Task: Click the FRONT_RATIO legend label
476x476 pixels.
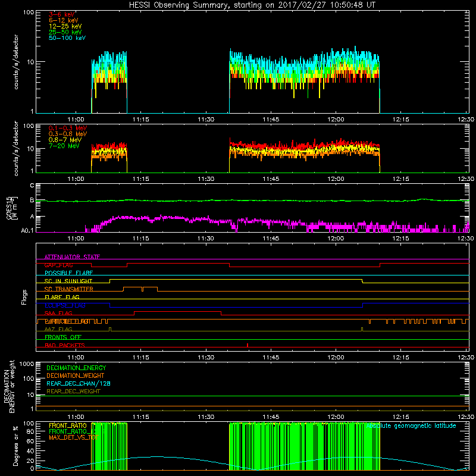Action: (68, 425)
